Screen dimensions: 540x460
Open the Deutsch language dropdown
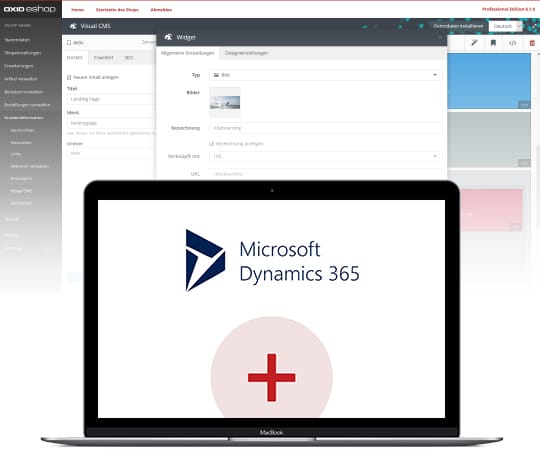[x=505, y=26]
